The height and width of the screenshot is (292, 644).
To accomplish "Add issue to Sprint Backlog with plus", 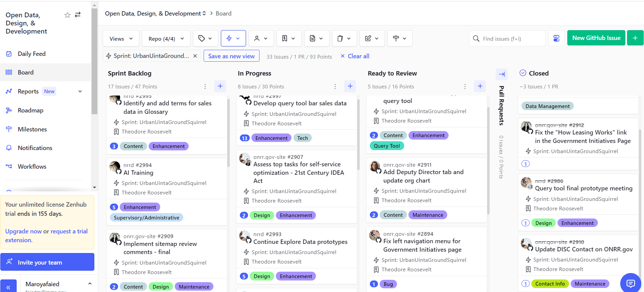I will pos(220,86).
